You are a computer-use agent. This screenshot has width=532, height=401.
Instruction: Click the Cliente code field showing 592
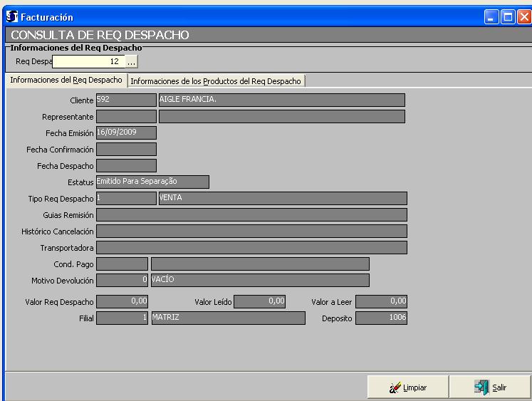point(125,100)
